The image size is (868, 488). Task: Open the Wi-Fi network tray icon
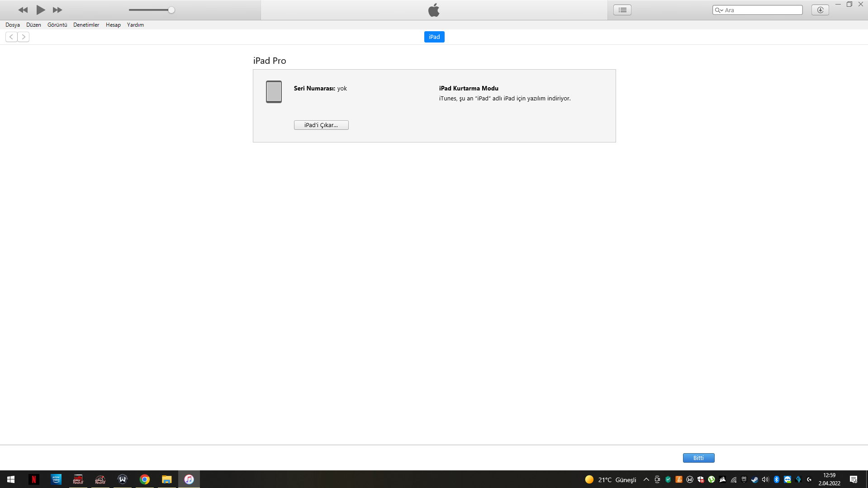point(733,480)
